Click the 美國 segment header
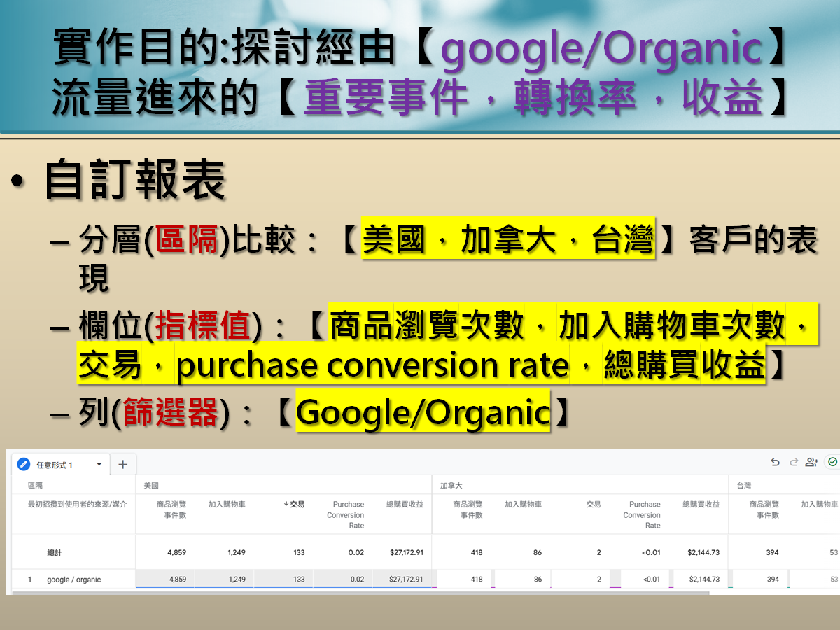Viewport: 840px width, 630px height. pyautogui.click(x=151, y=485)
